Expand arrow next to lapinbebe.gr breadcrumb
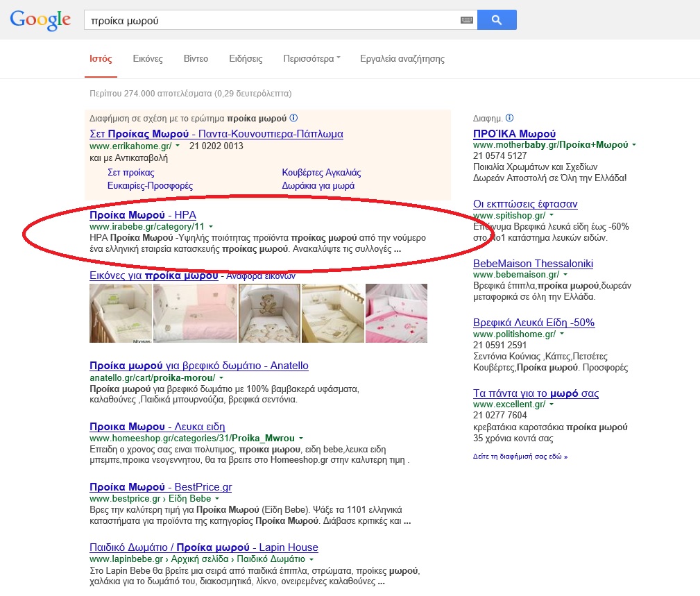This screenshot has width=700, height=596. pyautogui.click(x=311, y=559)
